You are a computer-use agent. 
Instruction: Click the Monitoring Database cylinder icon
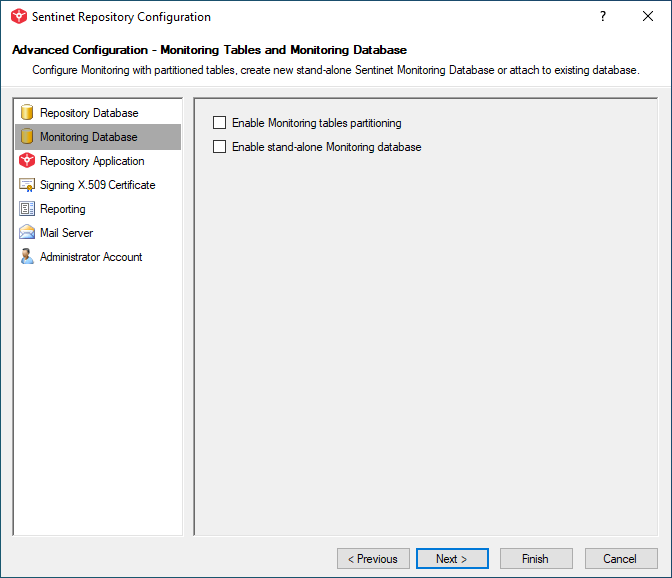pyautogui.click(x=27, y=137)
